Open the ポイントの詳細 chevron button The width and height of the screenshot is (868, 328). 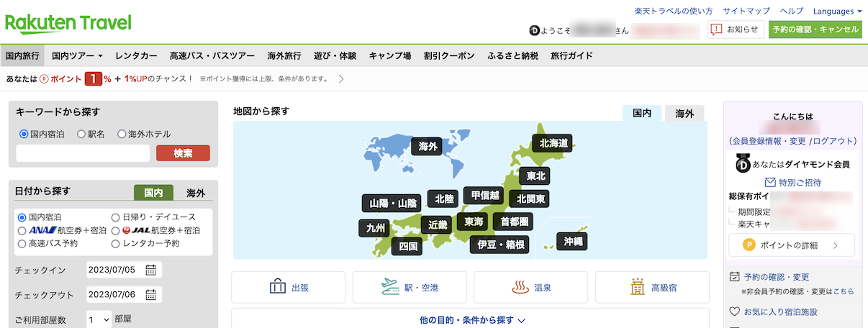(836, 245)
